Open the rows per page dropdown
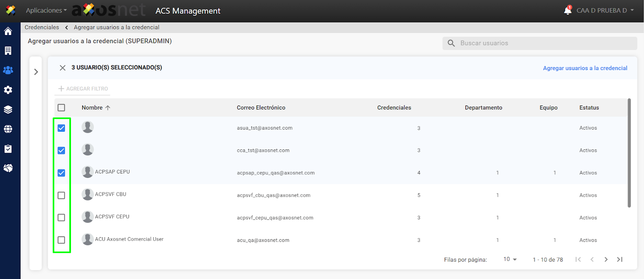 click(x=510, y=259)
